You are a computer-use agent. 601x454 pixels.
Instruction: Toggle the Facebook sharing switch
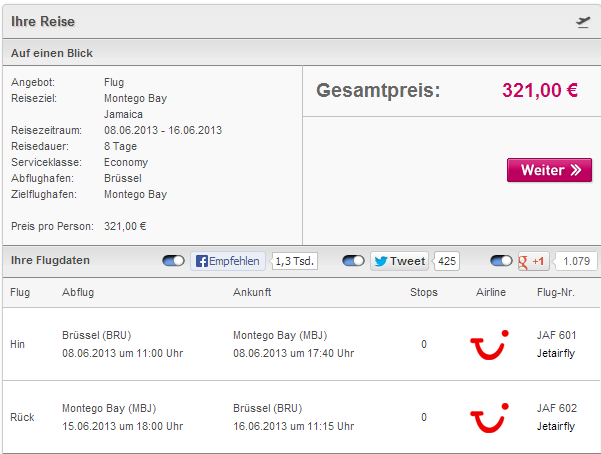[173, 261]
